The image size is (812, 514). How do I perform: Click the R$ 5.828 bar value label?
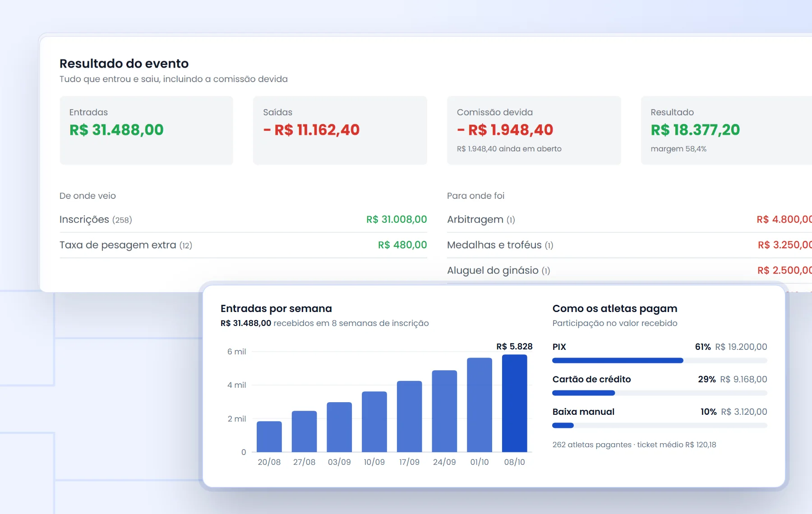(514, 346)
